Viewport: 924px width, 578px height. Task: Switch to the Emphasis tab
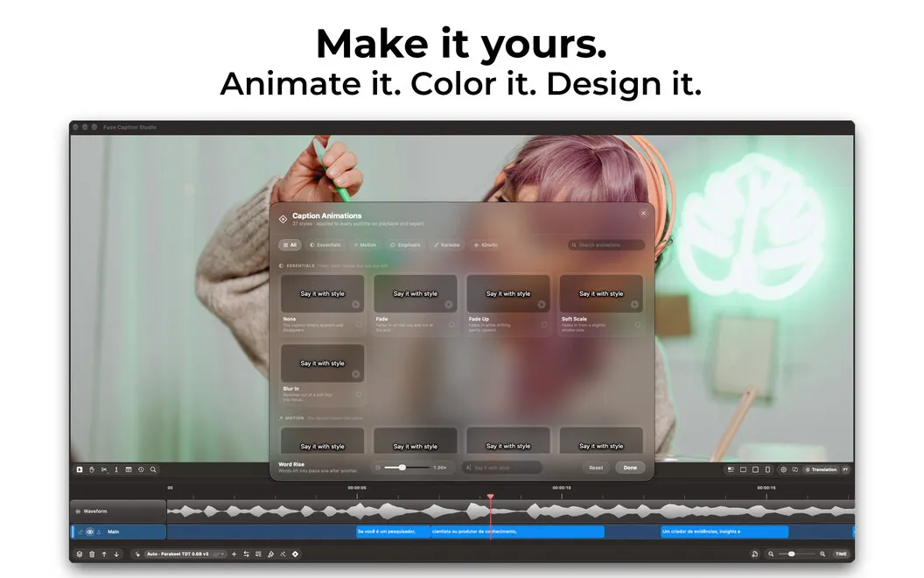(405, 244)
